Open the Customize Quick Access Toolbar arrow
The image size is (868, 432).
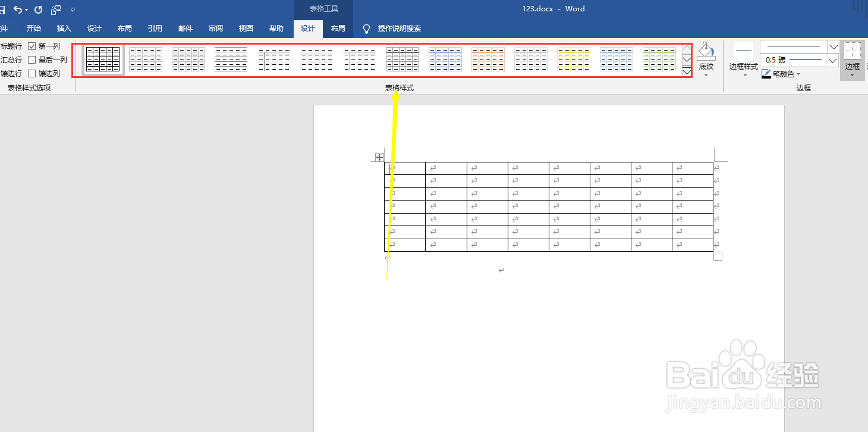(73, 10)
